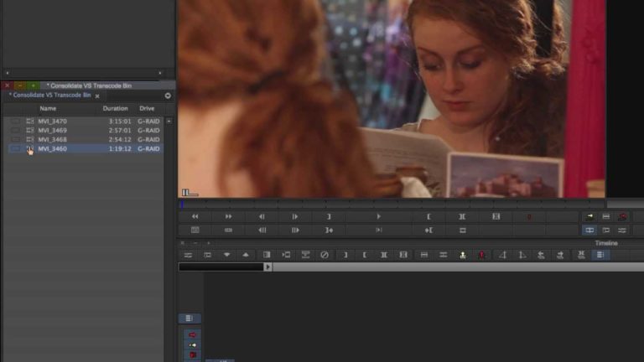
Task: Click Mark In in the monitor's top button row
Action: 428,217
